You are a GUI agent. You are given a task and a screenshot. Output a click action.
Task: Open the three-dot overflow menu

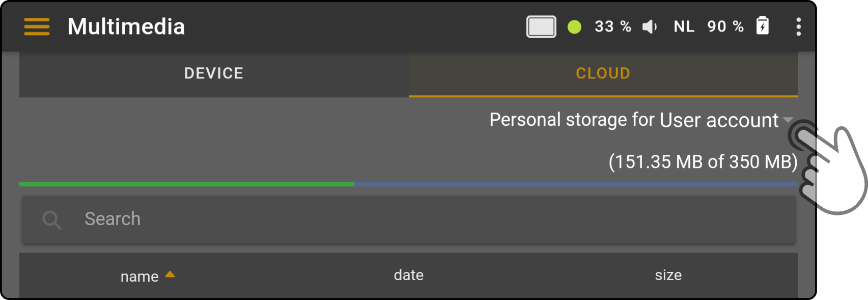pyautogui.click(x=798, y=26)
